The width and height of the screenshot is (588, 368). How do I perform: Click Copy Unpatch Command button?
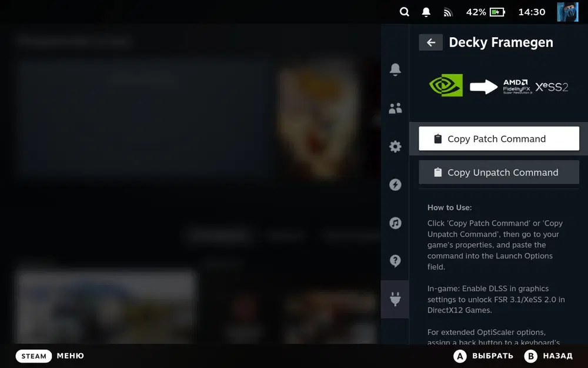(x=499, y=173)
